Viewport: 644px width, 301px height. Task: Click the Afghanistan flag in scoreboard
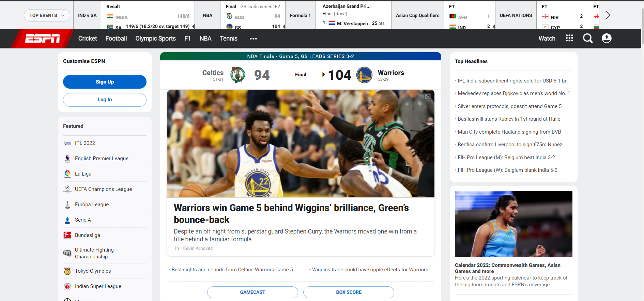tap(453, 16)
